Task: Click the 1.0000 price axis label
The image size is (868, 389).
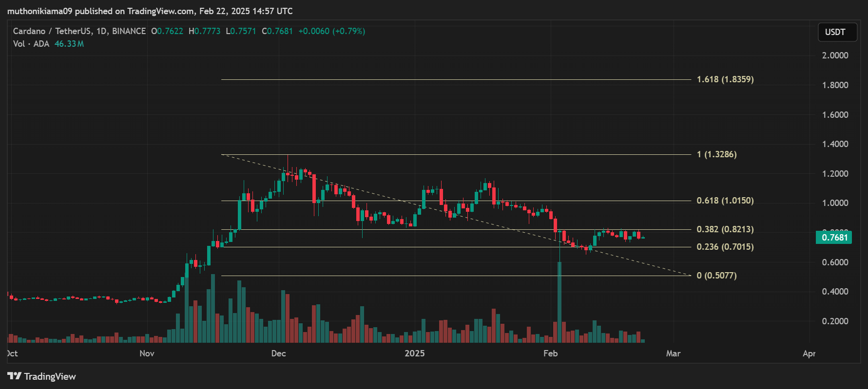Action: pyautogui.click(x=835, y=203)
